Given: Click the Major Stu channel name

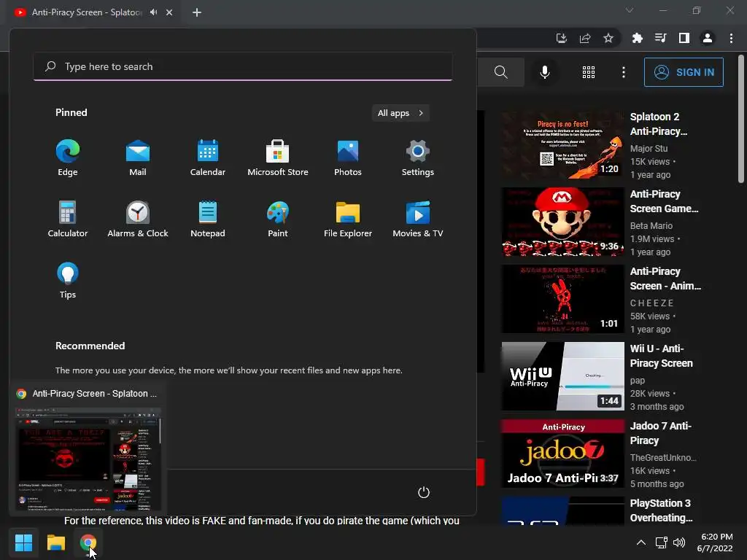Looking at the screenshot, I should click(649, 149).
